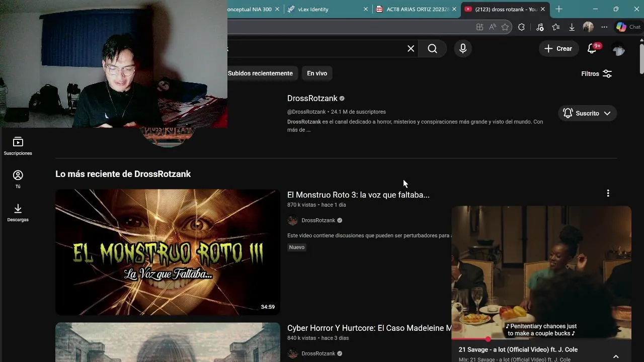Click the '840 k vistas' view count

301,338
